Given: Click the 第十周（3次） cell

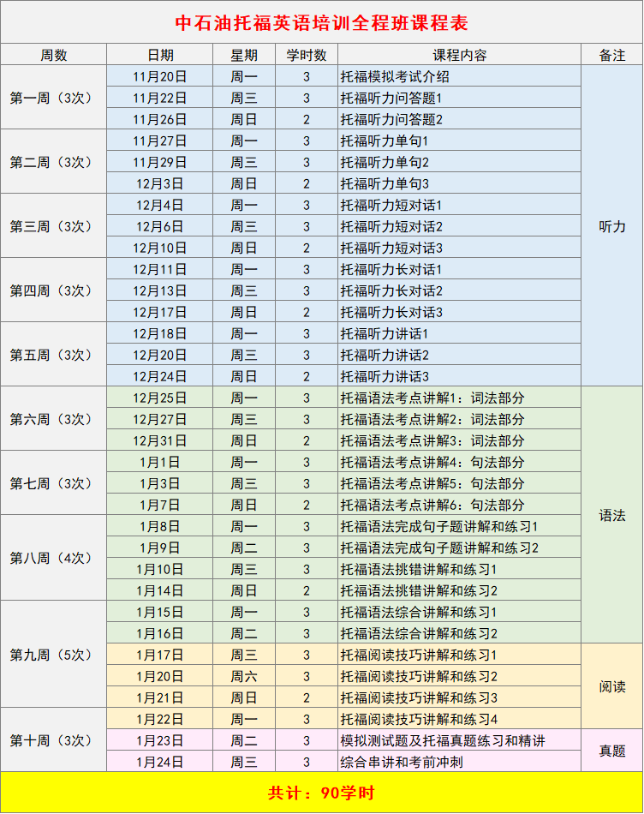Looking at the screenshot, I should point(54,740).
